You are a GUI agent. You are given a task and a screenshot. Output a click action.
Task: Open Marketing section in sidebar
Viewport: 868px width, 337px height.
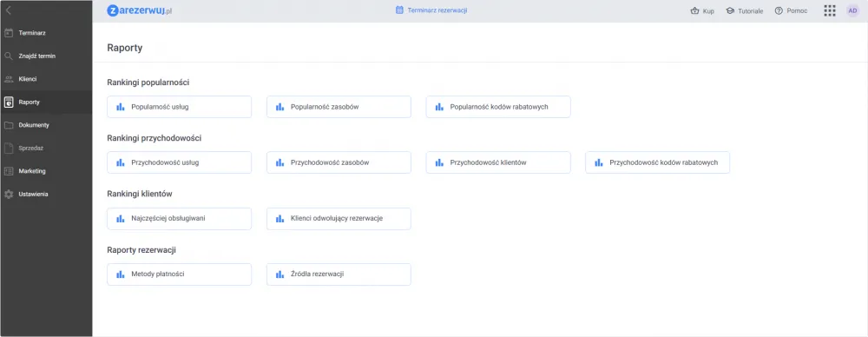tap(46, 171)
